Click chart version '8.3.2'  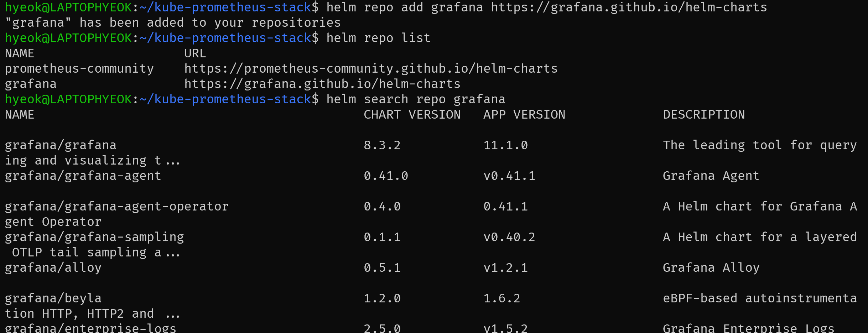382,145
